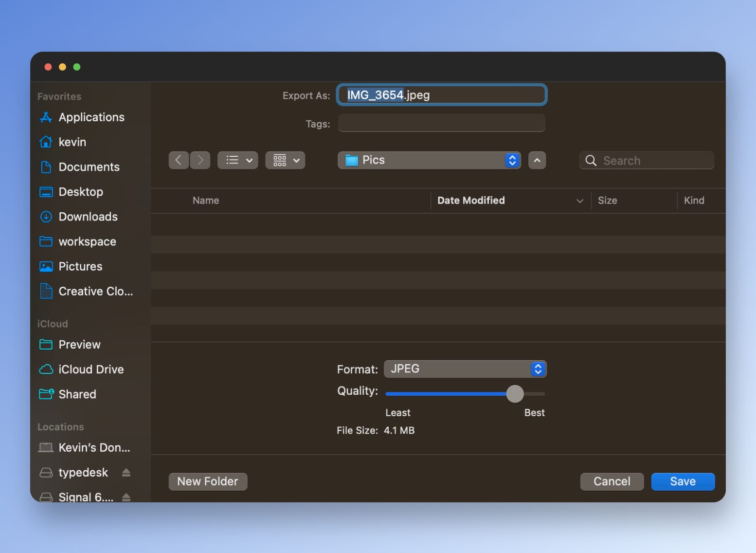The image size is (756, 553).
Task: Focus the Search field
Action: tap(647, 161)
